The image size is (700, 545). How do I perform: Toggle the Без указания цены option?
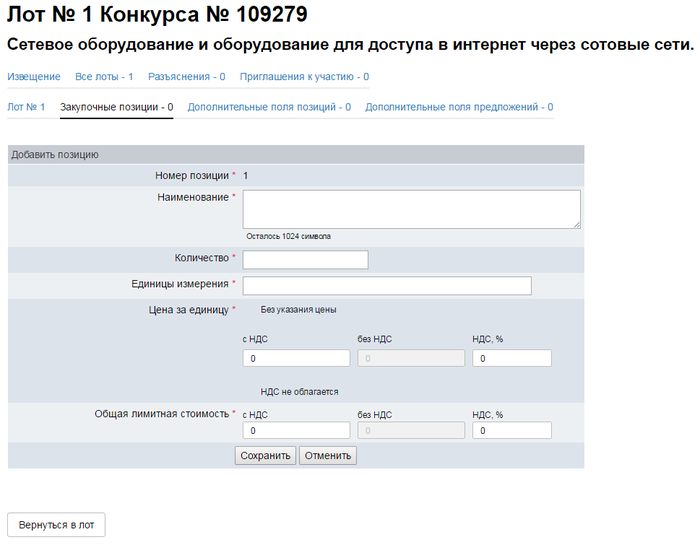(x=298, y=310)
